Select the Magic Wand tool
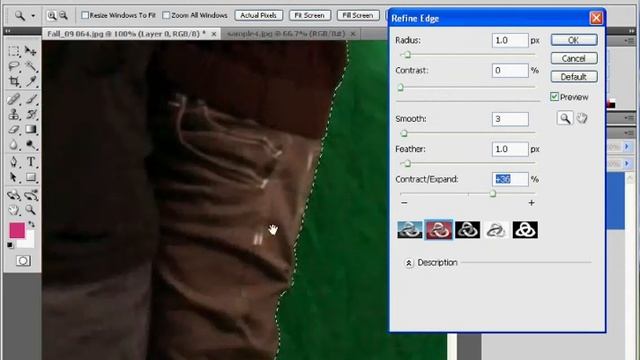The width and height of the screenshot is (640, 360). [31, 66]
